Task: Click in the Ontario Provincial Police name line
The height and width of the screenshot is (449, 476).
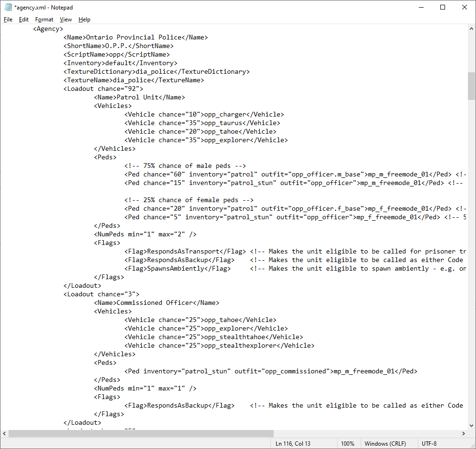Action: pyautogui.click(x=136, y=37)
